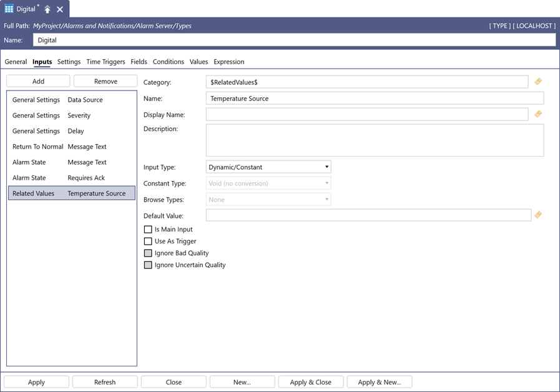Open tag browser next to Category field
560x392 pixels.
tap(538, 82)
